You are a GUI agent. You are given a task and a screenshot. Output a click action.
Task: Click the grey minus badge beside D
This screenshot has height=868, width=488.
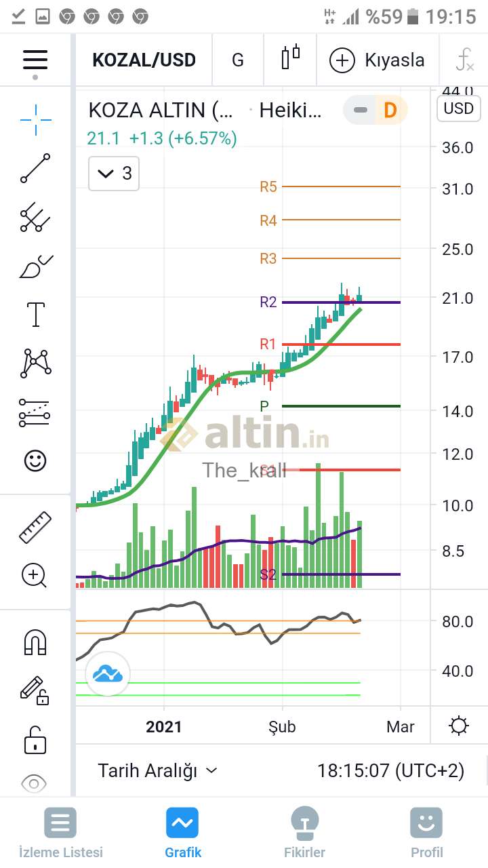click(x=361, y=110)
